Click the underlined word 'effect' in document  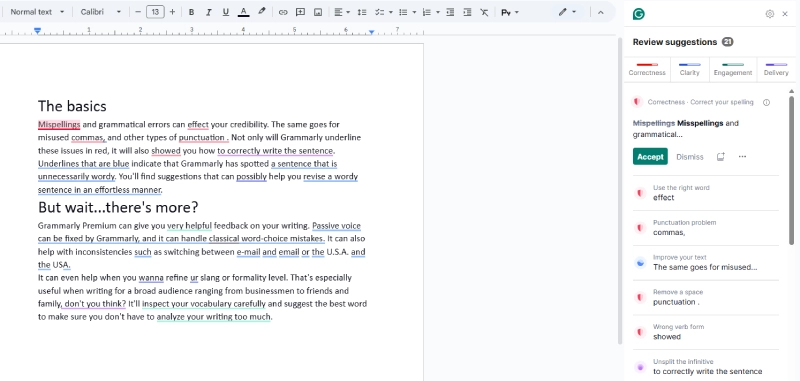pyautogui.click(x=198, y=124)
